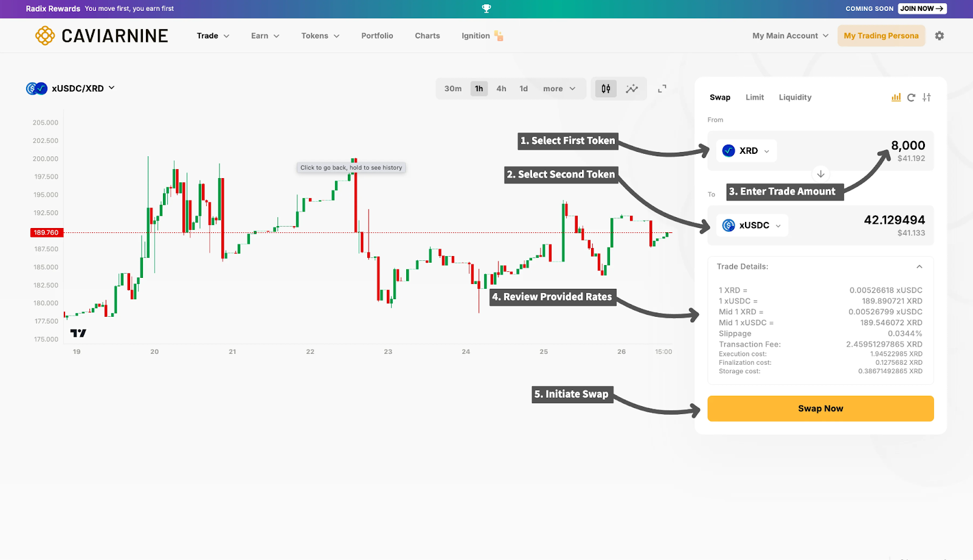Open settings gear icon
Screen dimensions: 973x560
(x=940, y=36)
